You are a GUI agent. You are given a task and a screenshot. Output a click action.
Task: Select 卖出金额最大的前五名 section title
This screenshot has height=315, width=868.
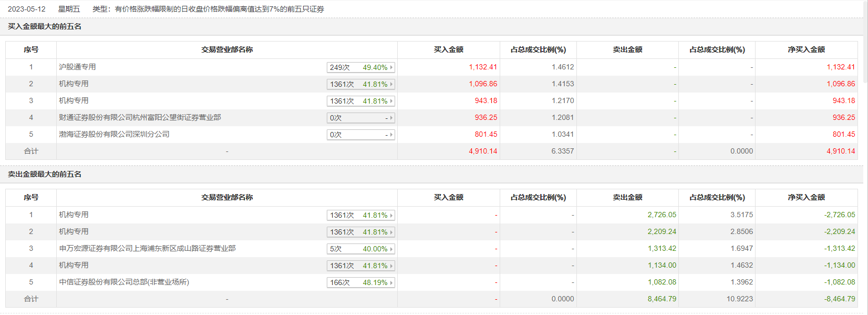tap(45, 174)
